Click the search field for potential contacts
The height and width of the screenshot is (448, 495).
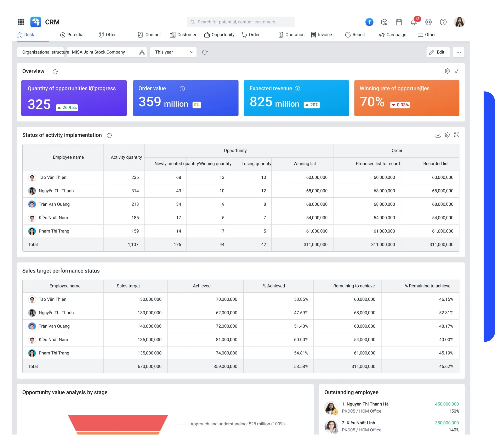point(241,22)
